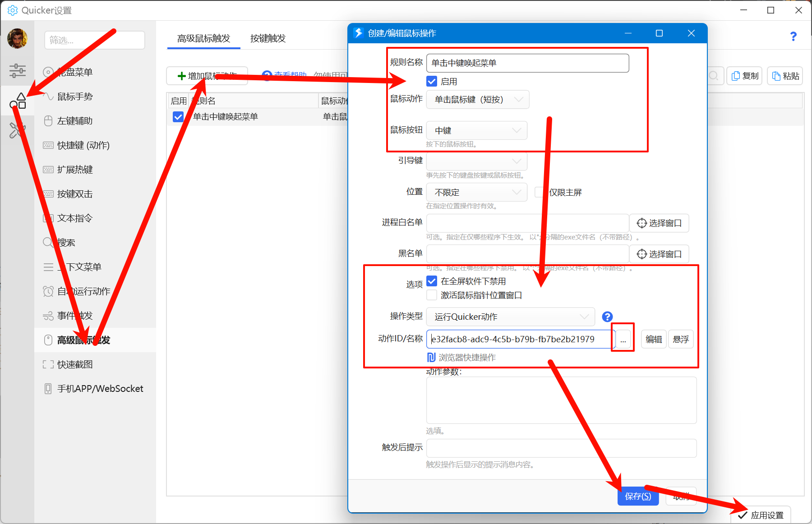
Task: Click 悬浮 button
Action: (681, 339)
